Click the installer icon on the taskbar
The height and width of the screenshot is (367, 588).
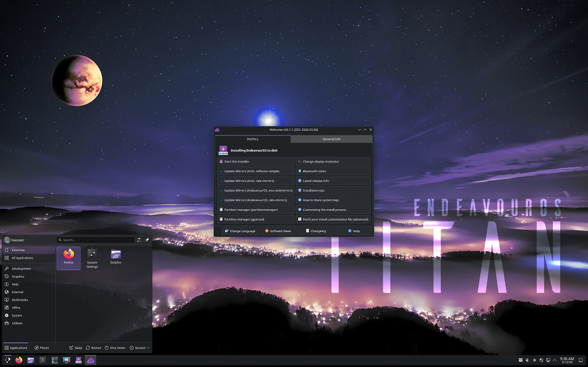coord(78,360)
